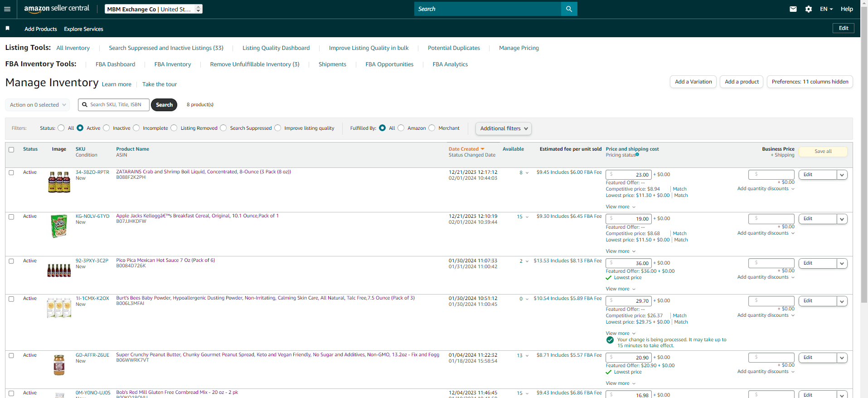Click Match next to Competitive price $8.94
This screenshot has height=398, width=868.
[x=679, y=189]
